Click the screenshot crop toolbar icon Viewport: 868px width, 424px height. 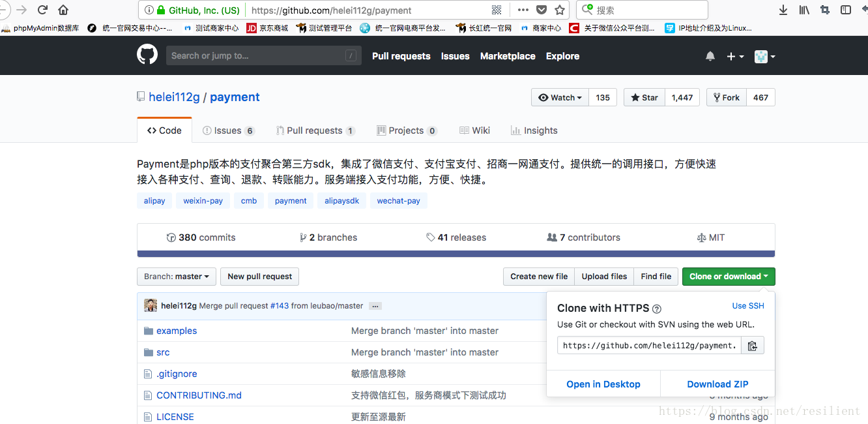(825, 10)
